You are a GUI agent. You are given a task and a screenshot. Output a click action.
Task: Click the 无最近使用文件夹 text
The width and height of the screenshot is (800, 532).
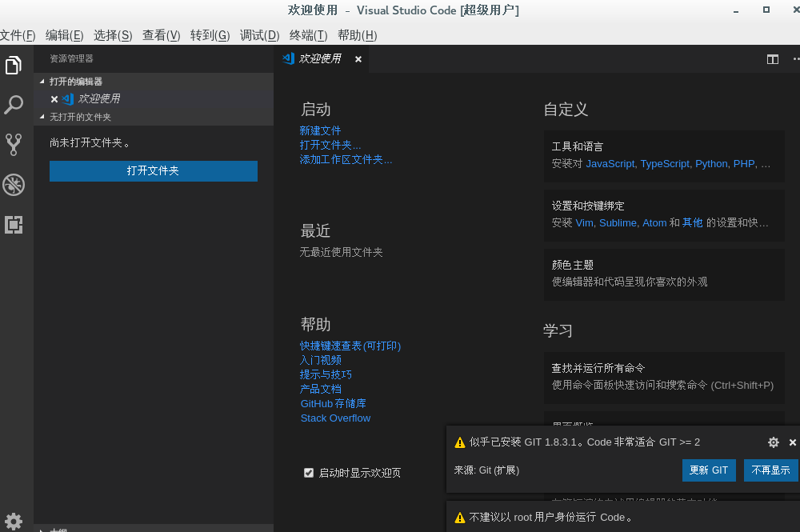click(x=342, y=252)
